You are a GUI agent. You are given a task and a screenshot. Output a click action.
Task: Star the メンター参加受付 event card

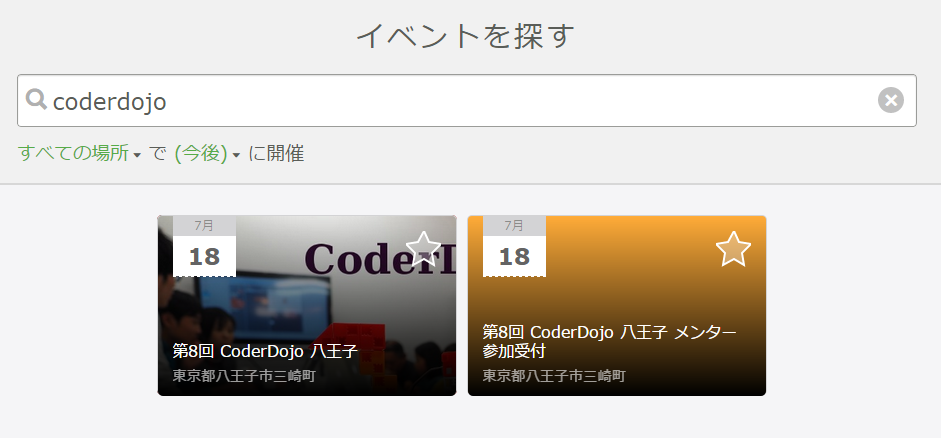coord(733,248)
